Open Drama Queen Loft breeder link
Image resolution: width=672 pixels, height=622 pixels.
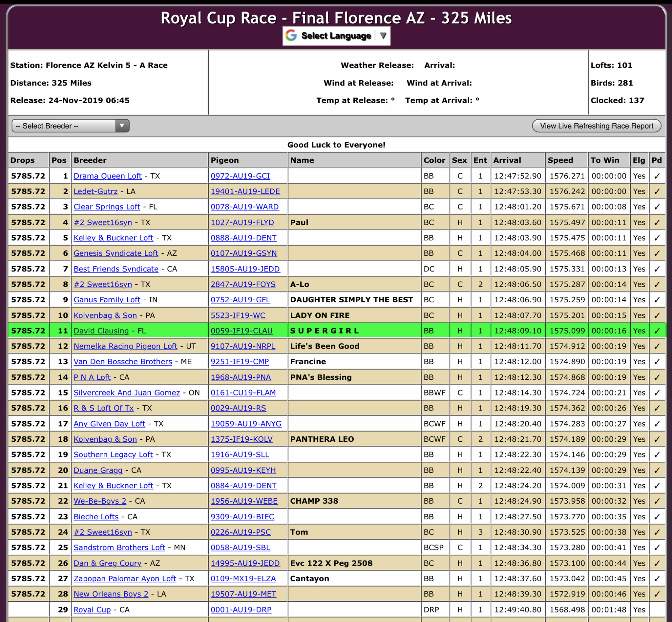coord(107,176)
